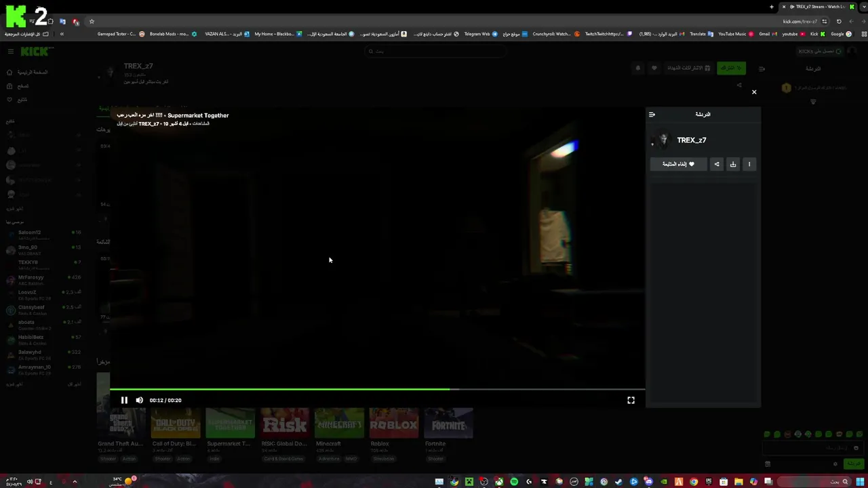Open Call of Duty category thumbnail

(x=176, y=424)
